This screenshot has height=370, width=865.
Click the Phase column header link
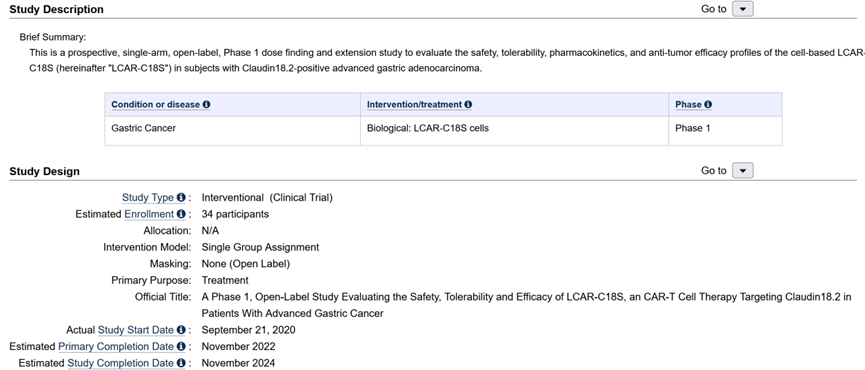coord(688,104)
